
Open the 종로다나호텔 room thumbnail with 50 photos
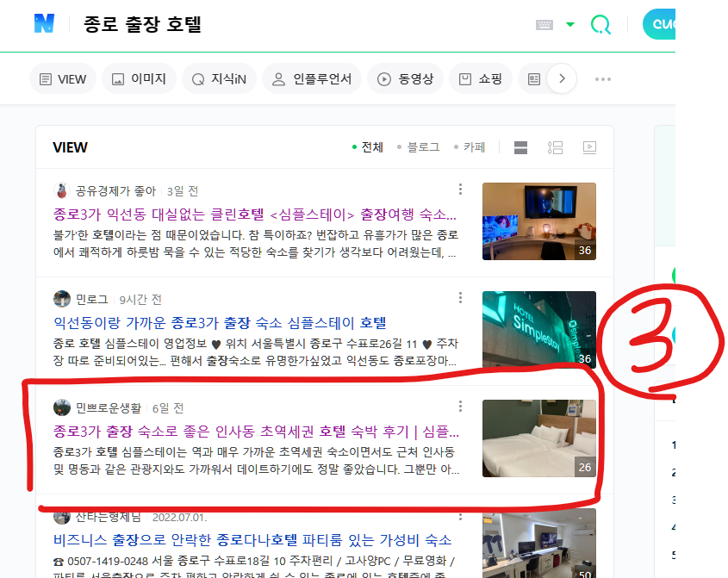(539, 544)
